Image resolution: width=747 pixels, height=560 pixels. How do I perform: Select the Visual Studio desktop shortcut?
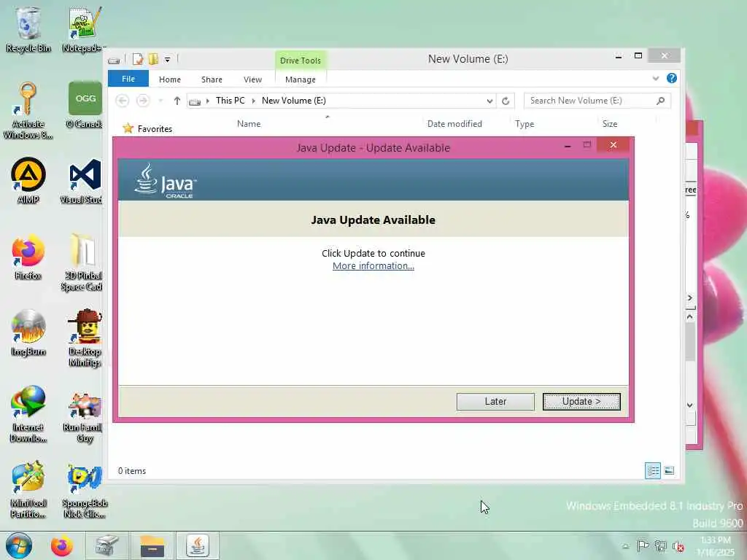coord(83,181)
